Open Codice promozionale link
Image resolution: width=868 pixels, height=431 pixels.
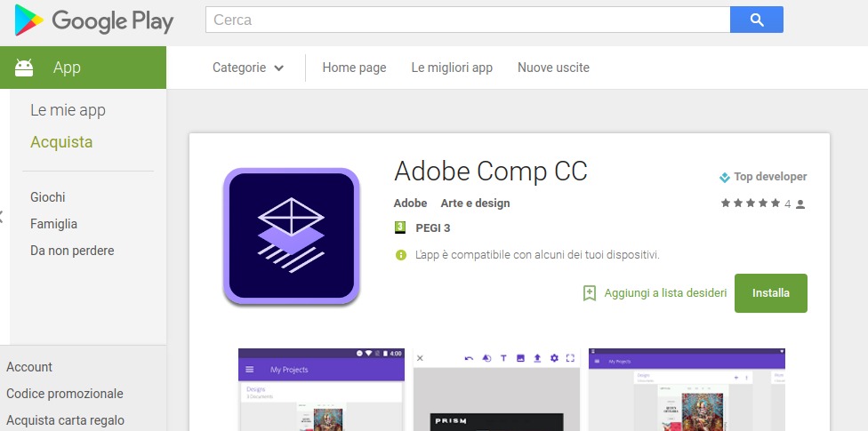point(65,394)
